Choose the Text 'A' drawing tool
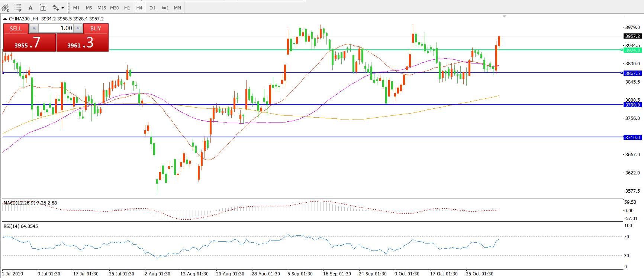This screenshot has height=278, width=644. [x=30, y=7]
